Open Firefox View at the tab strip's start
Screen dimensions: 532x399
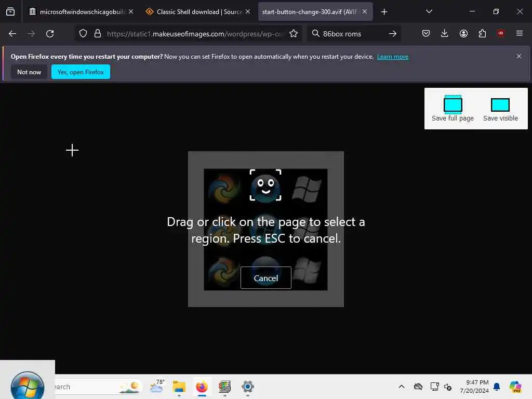(x=10, y=12)
